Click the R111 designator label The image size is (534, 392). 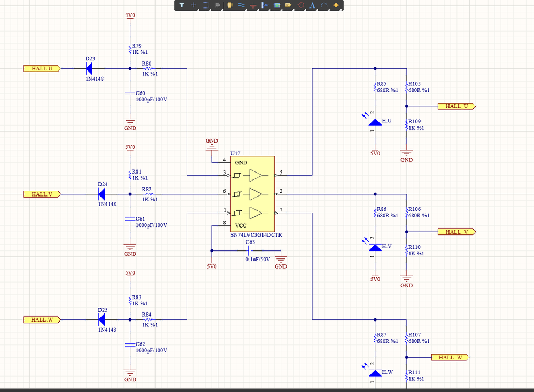tap(414, 373)
